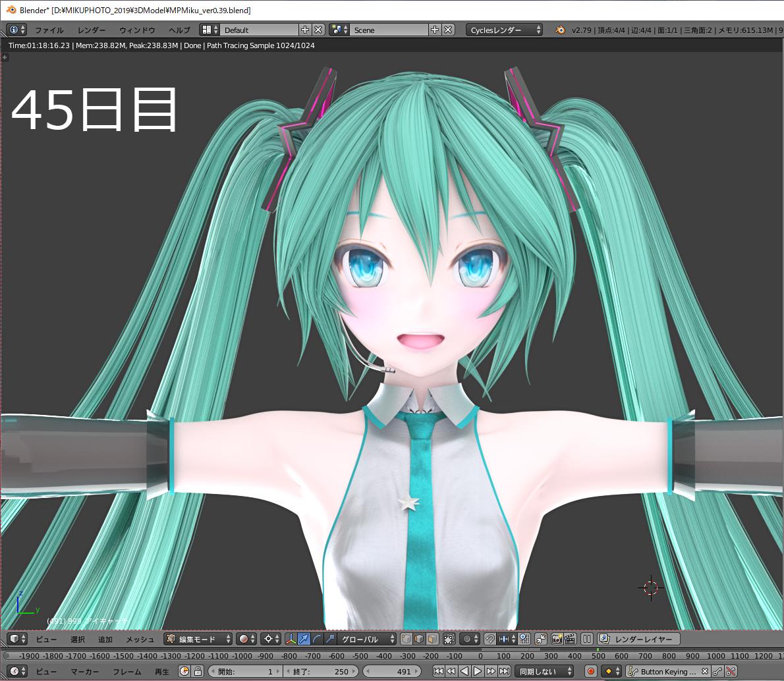Open the マーカー menu

click(84, 671)
